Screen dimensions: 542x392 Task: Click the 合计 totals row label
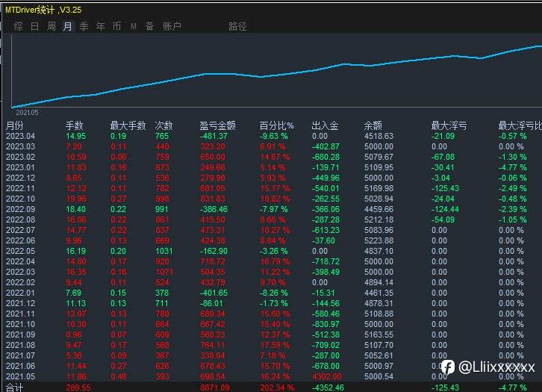click(x=14, y=388)
